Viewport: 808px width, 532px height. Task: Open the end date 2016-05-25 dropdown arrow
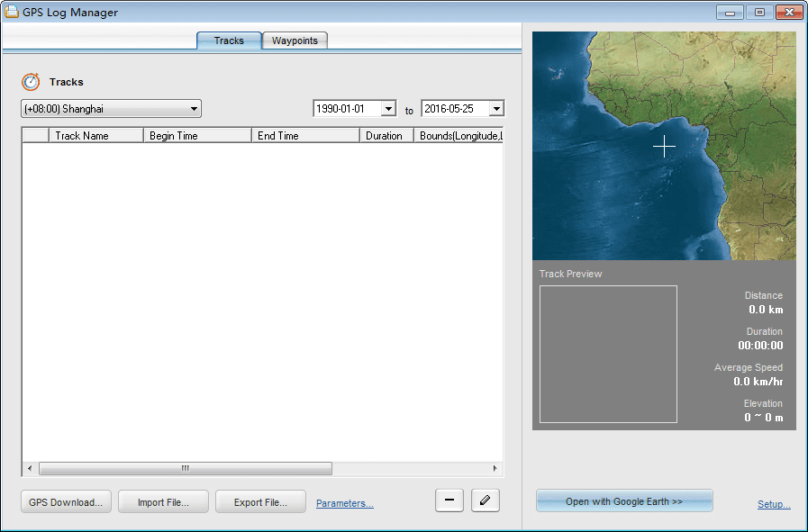[x=496, y=109]
